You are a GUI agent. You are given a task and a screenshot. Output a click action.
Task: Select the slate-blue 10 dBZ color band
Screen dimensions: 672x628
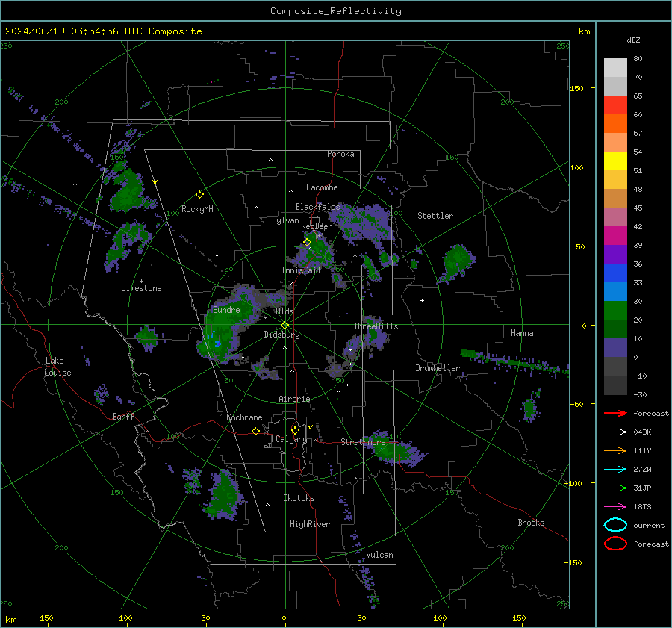tap(615, 347)
